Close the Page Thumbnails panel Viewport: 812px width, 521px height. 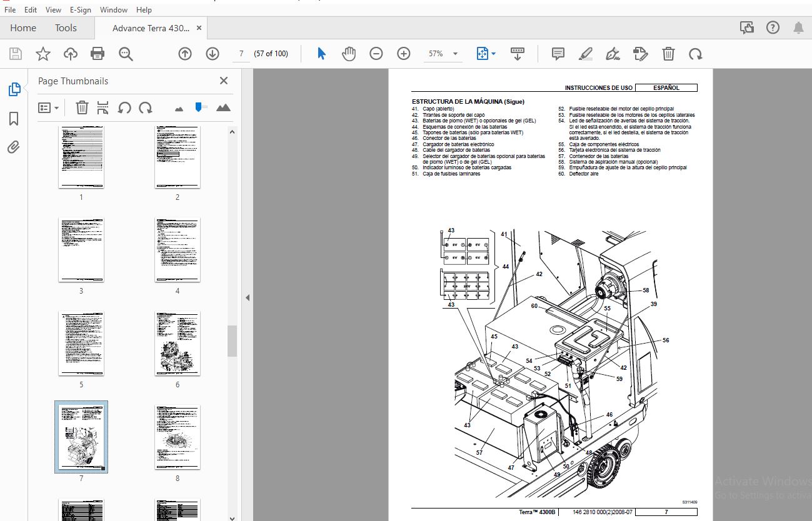tap(224, 81)
